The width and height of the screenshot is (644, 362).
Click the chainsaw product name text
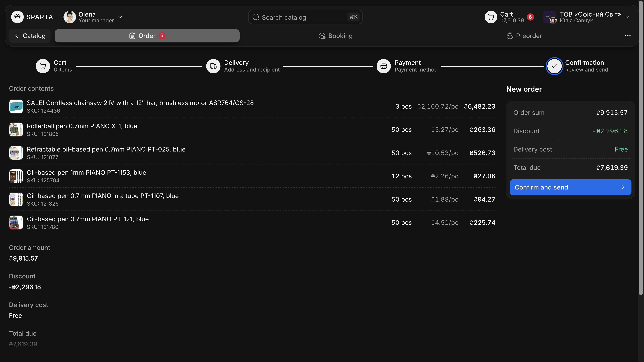coord(140,103)
